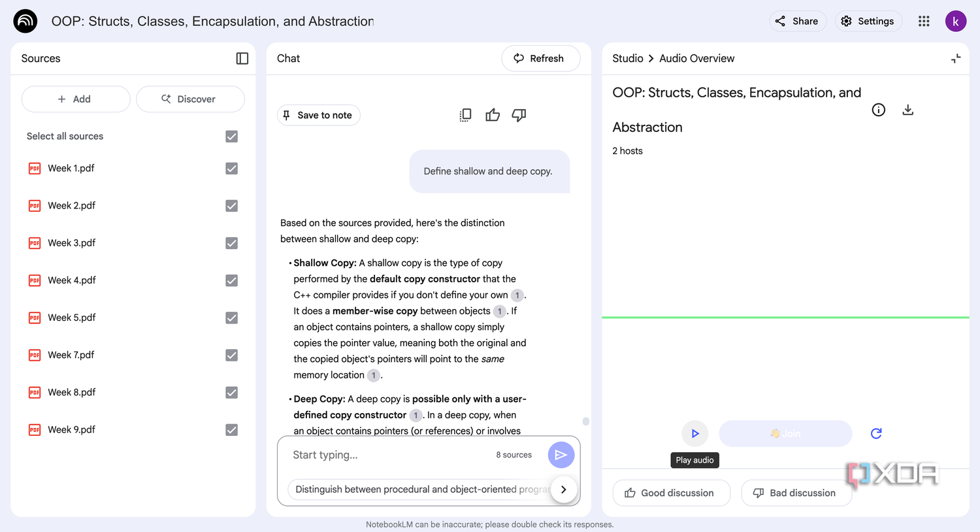Uncheck the Week 3.pdf source
Viewport: 980px width, 532px height.
tap(231, 243)
